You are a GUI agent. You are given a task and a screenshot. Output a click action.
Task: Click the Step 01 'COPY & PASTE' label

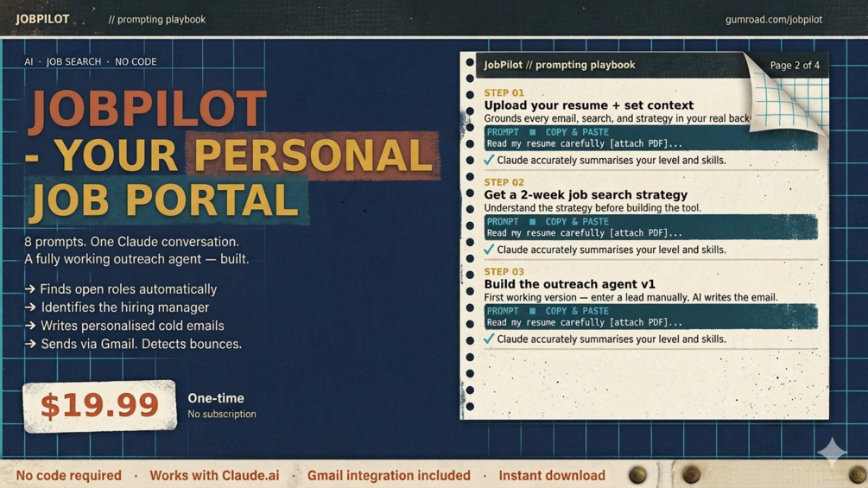(577, 132)
